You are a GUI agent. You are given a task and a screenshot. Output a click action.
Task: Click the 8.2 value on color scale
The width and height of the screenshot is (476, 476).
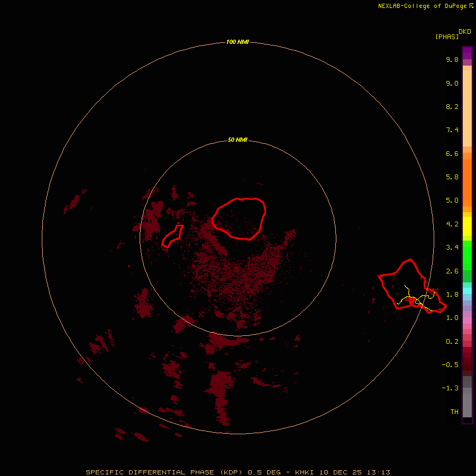click(x=452, y=107)
